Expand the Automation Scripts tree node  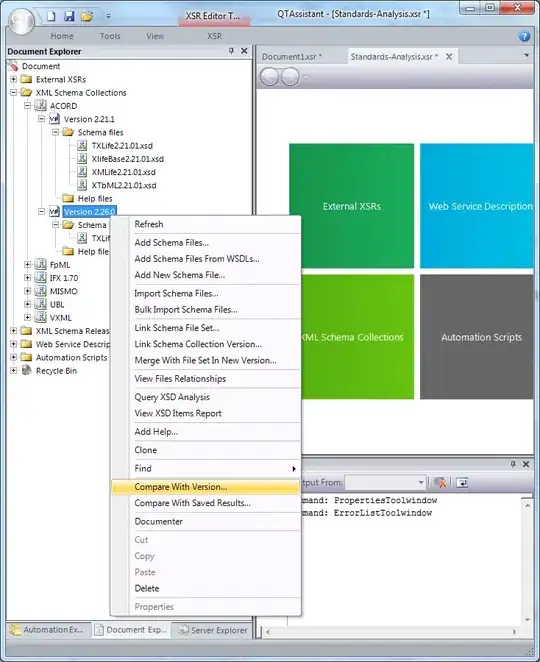(x=14, y=357)
